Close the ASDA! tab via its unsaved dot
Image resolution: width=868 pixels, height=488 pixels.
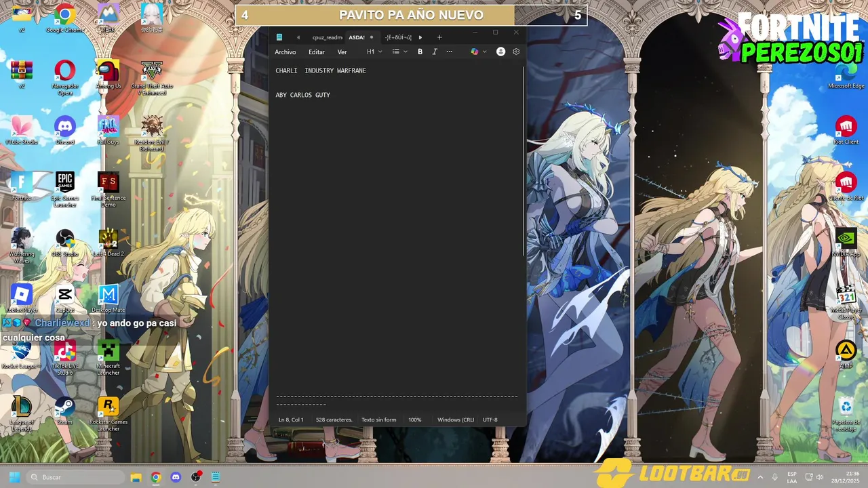pos(372,37)
